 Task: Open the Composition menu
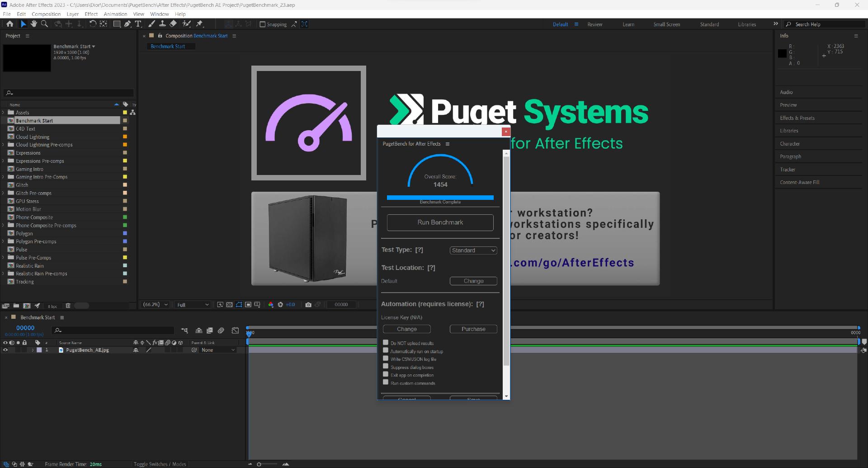[x=46, y=14]
